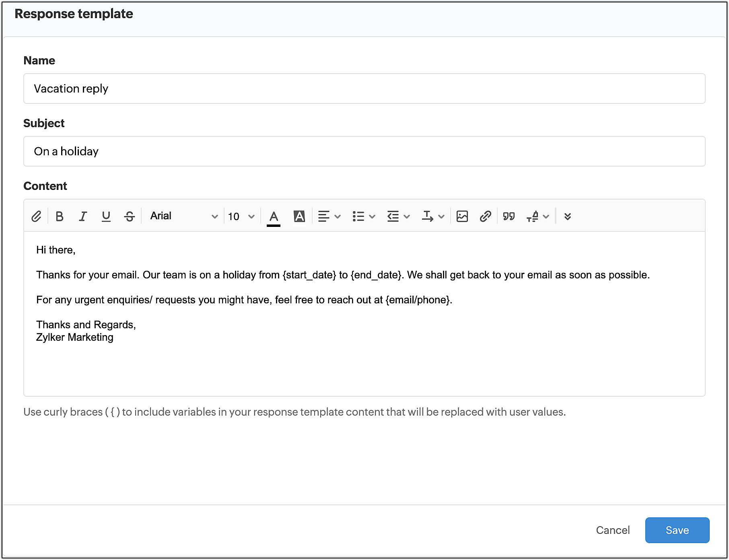
Task: Apply strikethrough formatting
Action: click(x=130, y=216)
